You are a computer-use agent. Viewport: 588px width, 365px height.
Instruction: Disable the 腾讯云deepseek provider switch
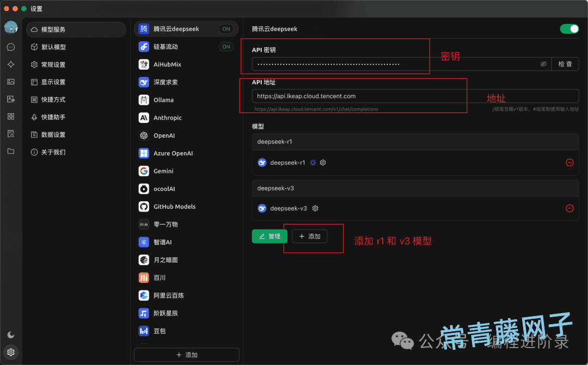coord(569,29)
